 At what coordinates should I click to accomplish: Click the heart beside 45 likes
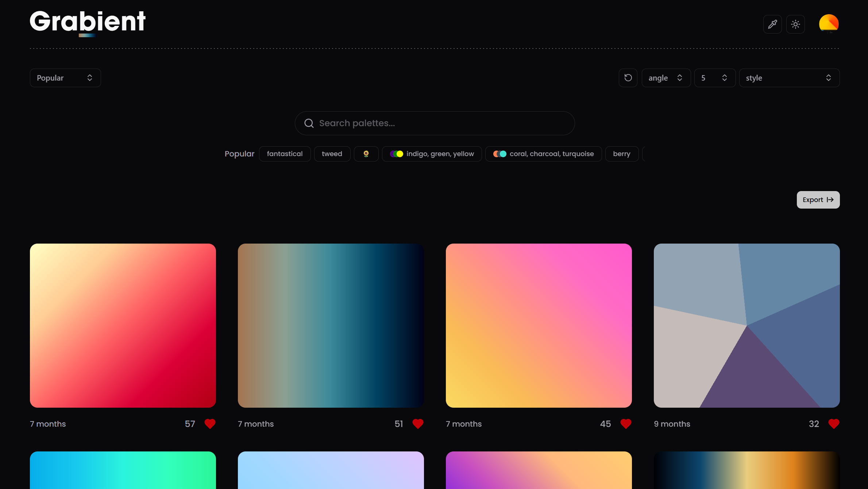coord(626,424)
